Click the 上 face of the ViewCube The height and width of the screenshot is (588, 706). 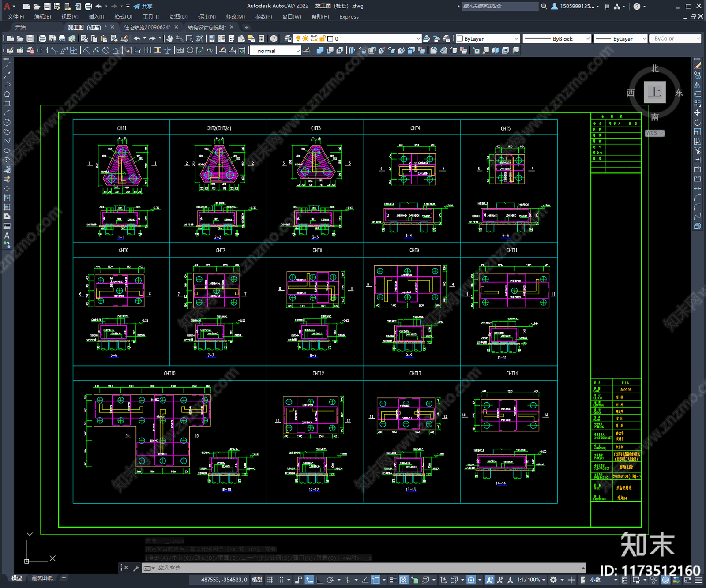pos(654,92)
